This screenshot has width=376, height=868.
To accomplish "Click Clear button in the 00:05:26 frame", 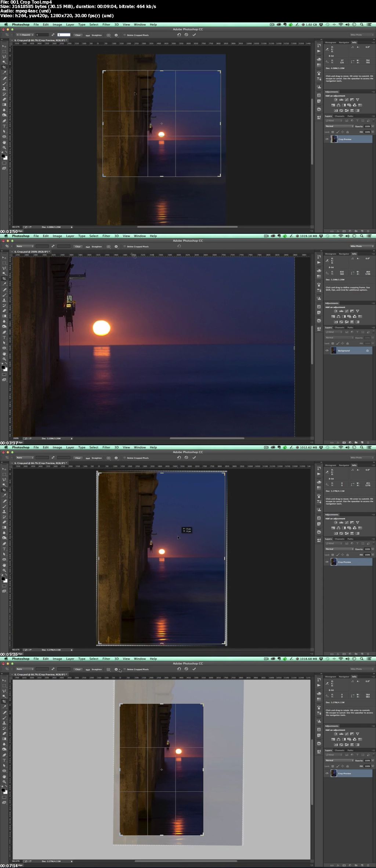I will 78,458.
